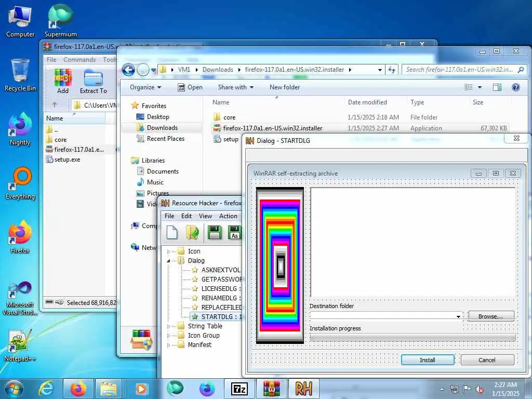Click the up-folder arrow in WinRAR
The image size is (532, 399).
click(x=55, y=105)
